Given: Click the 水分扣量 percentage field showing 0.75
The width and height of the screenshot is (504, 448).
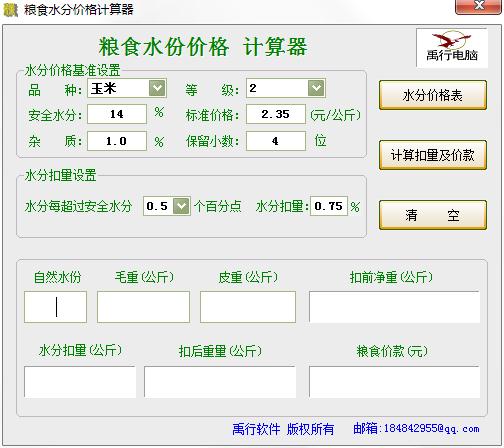Looking at the screenshot, I should tap(329, 206).
